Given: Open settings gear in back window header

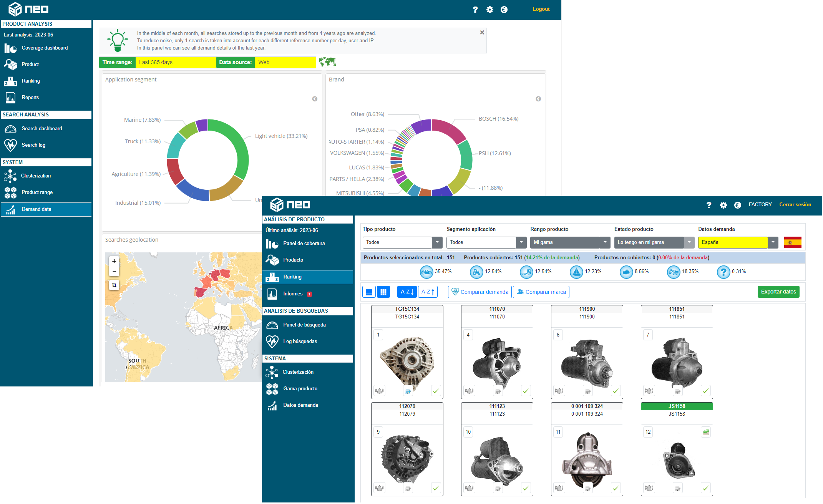Looking at the screenshot, I should [490, 10].
